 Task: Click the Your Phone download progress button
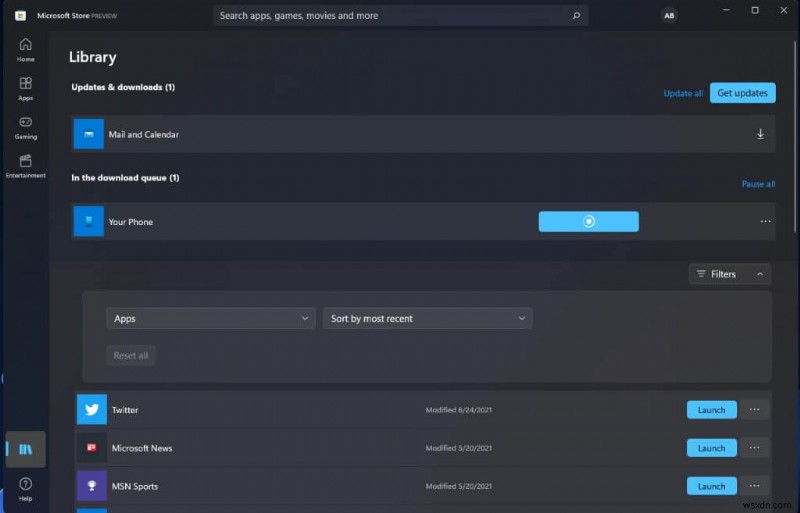pyautogui.click(x=589, y=222)
